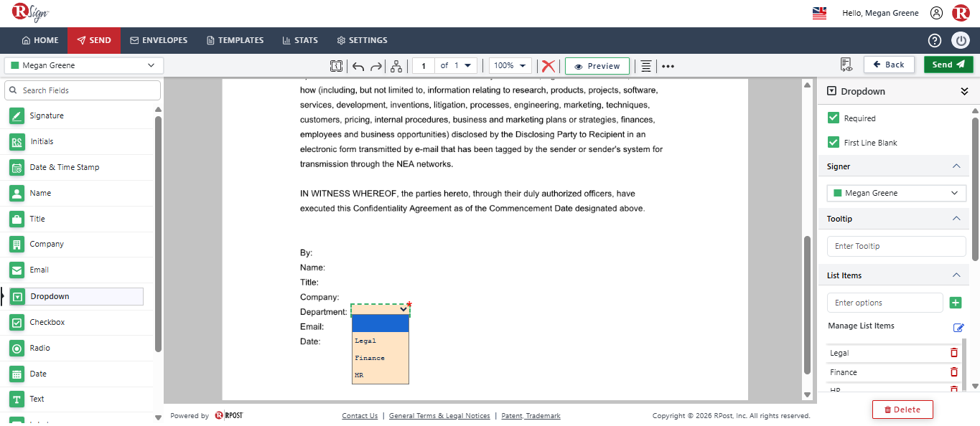Delete the Finance list item

tap(954, 372)
